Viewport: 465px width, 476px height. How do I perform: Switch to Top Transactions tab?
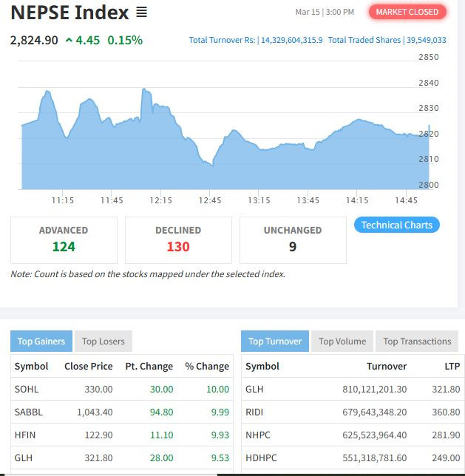pyautogui.click(x=417, y=341)
